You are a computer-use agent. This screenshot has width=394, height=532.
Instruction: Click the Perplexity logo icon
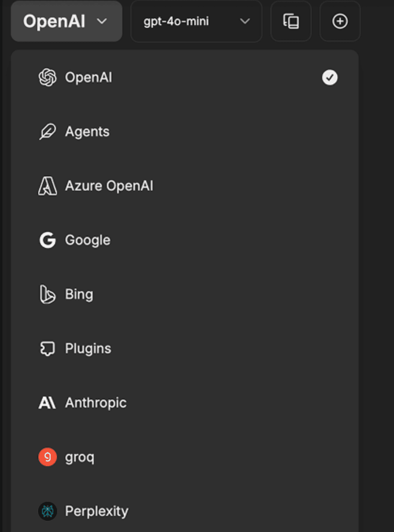[48, 511]
